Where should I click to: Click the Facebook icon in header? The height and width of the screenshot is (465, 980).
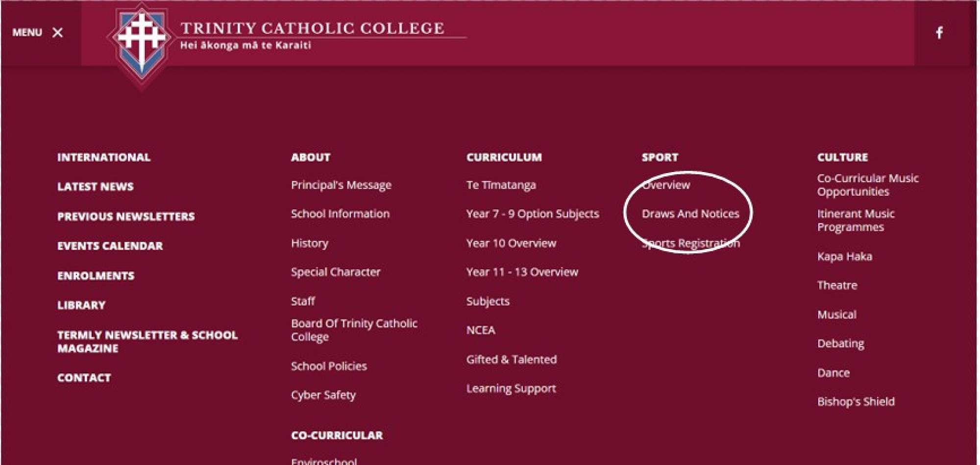click(939, 33)
